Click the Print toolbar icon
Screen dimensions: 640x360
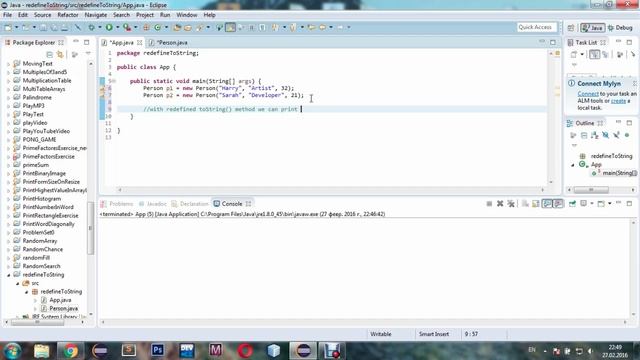(64, 27)
